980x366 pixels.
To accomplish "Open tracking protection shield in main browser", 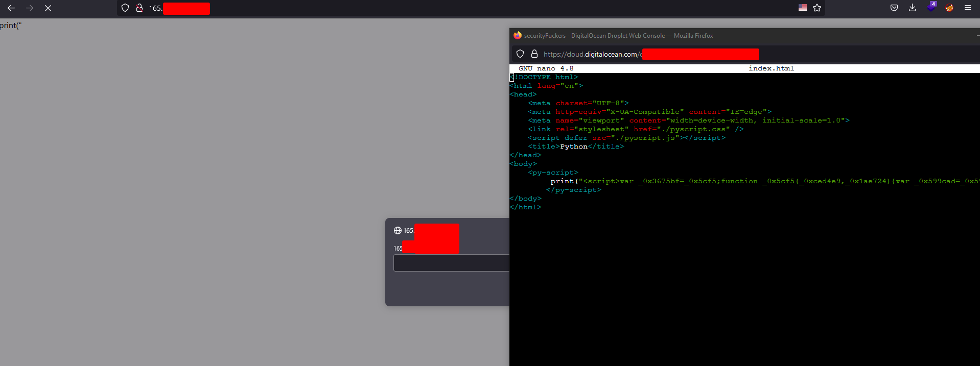I will coord(125,8).
